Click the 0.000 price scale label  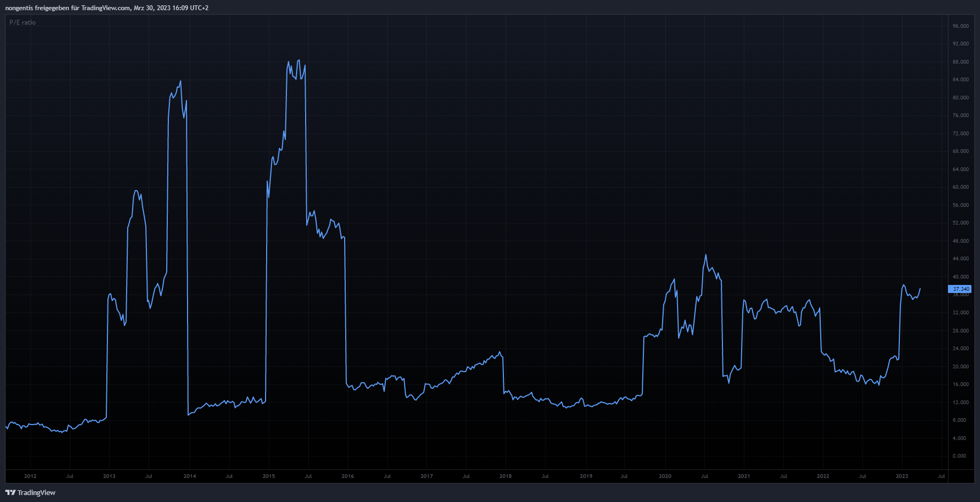click(959, 456)
